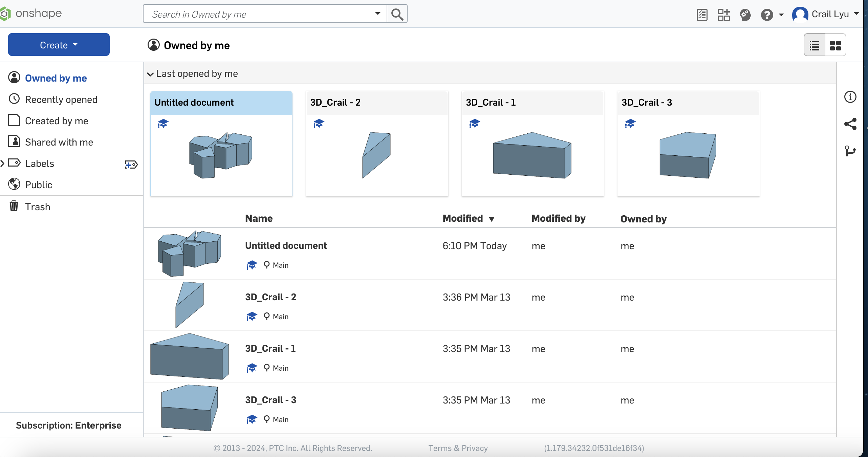The height and width of the screenshot is (457, 868).
Task: Click the add label icon
Action: [131, 165]
